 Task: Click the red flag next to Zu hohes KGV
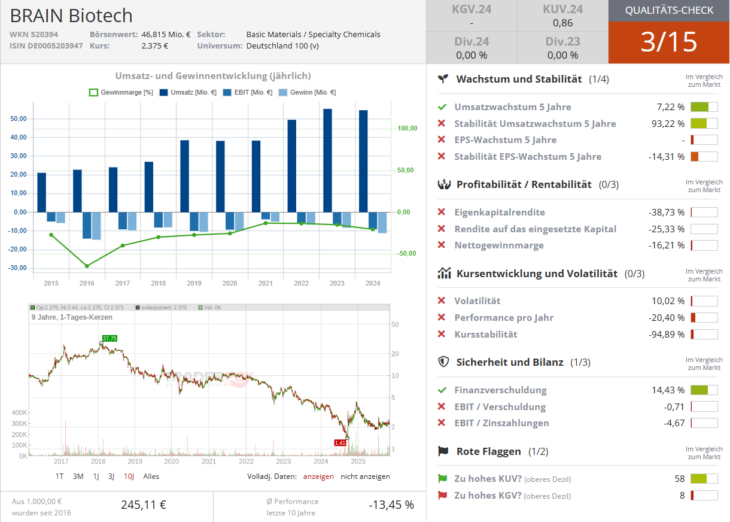442,495
